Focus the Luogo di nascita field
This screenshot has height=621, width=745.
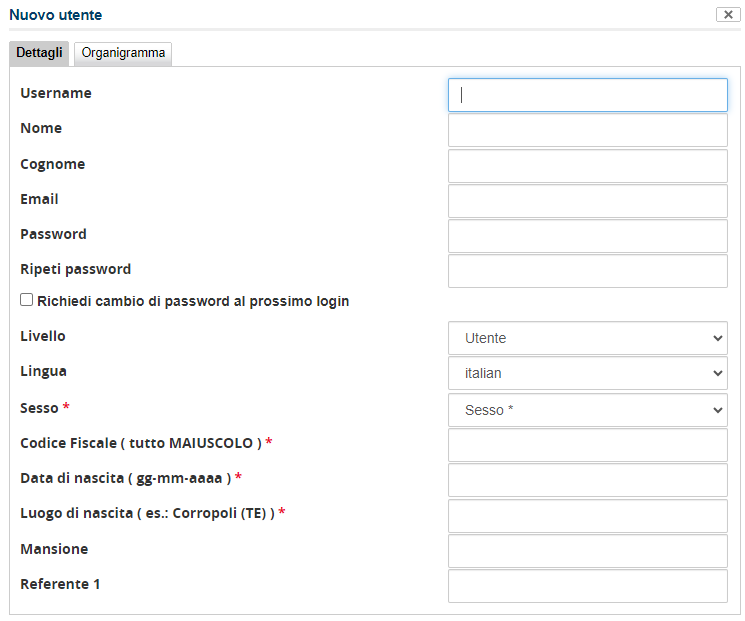tap(587, 516)
